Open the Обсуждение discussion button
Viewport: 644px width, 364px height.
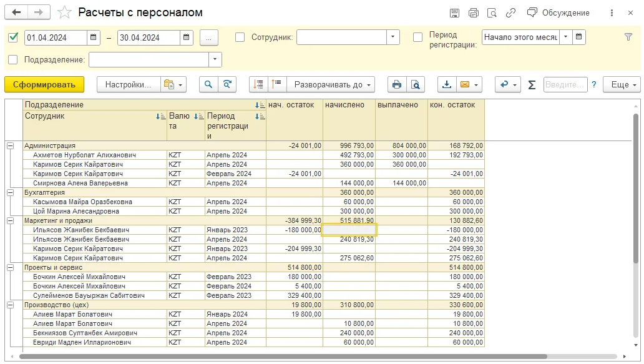coord(558,12)
